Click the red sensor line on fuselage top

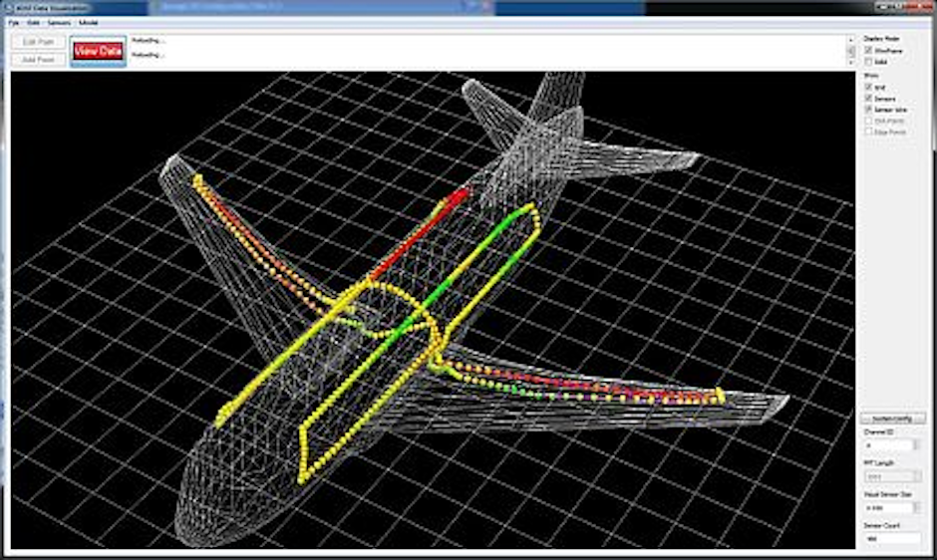click(419, 233)
